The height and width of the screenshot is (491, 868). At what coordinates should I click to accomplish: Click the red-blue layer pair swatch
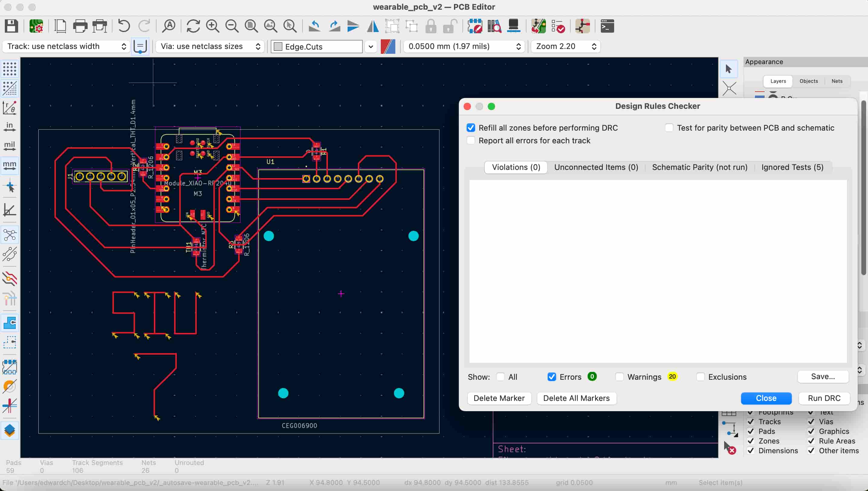[x=388, y=47]
